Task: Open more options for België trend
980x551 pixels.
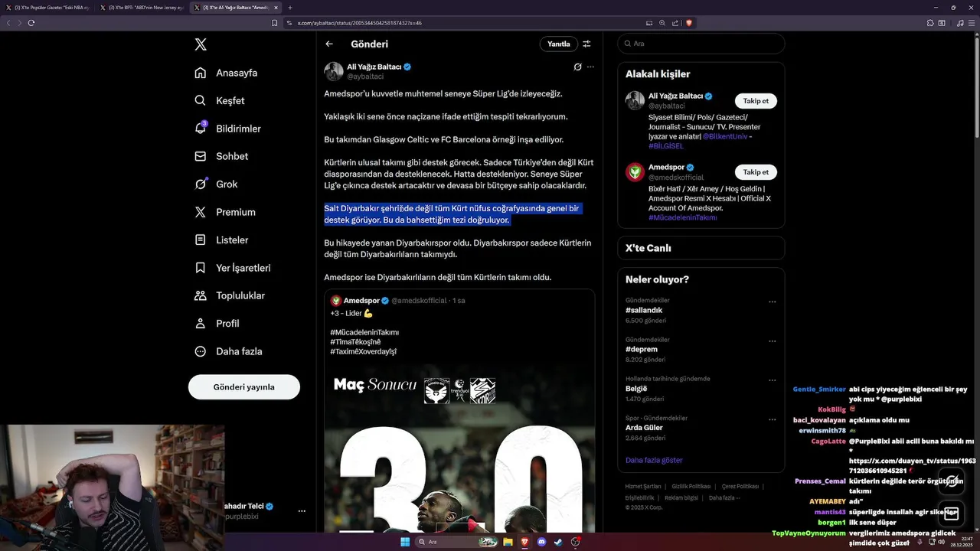Action: (773, 380)
